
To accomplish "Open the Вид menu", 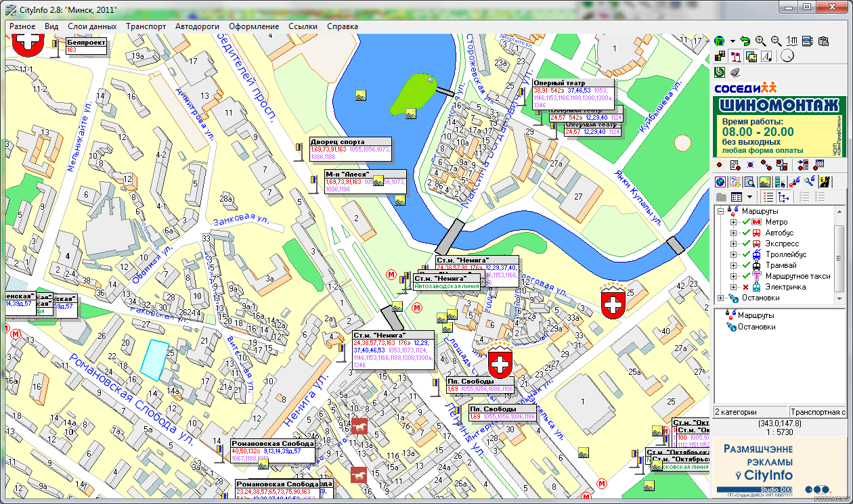I will pos(51,26).
